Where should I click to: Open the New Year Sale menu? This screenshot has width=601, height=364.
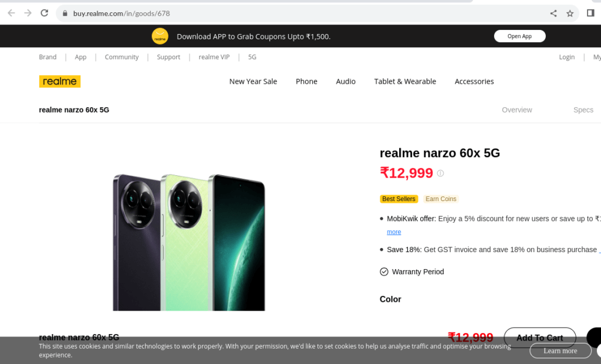pyautogui.click(x=253, y=81)
